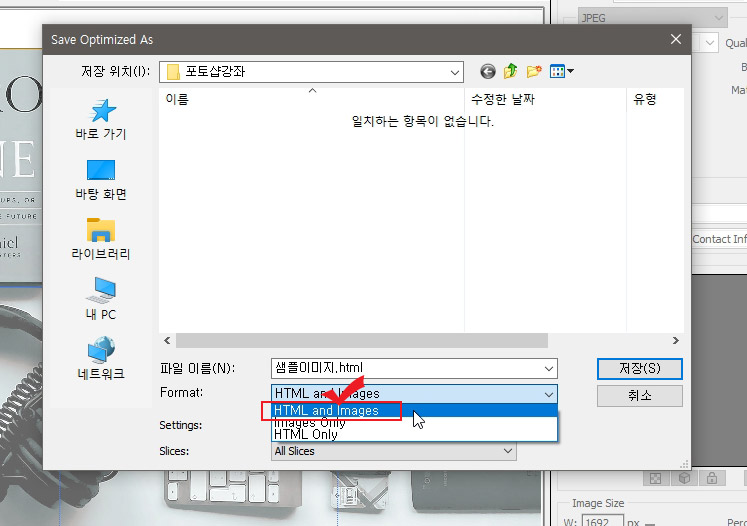This screenshot has width=747, height=526.
Task: Choose Images Only format option
Action: (414, 423)
